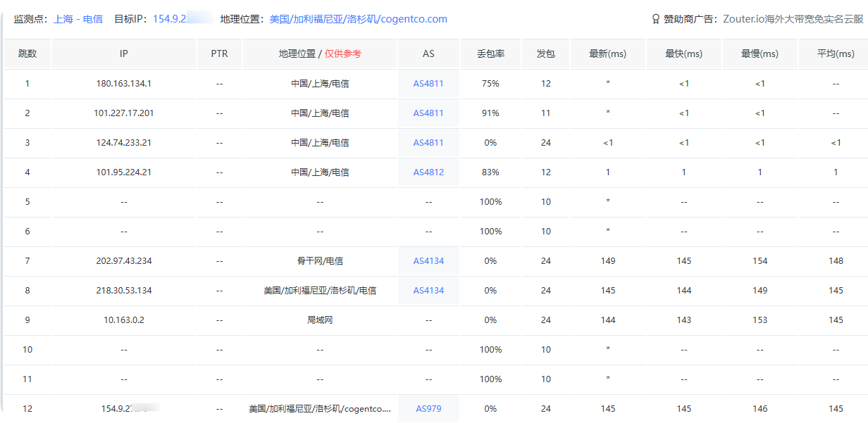Select the IP cell 10.163.0.2
Viewport: 868px width, 423px height.
(124, 320)
